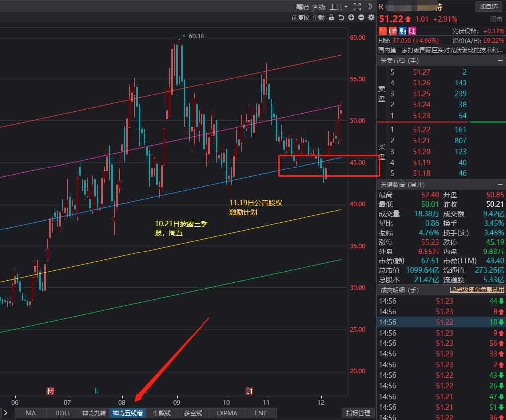Click the 财 financial report marker on the timeline

click(x=249, y=391)
